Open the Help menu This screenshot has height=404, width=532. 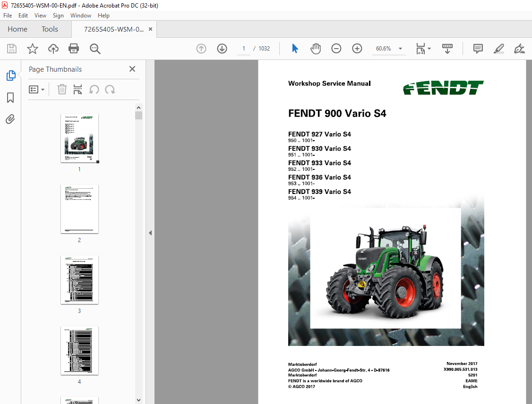pyautogui.click(x=103, y=16)
